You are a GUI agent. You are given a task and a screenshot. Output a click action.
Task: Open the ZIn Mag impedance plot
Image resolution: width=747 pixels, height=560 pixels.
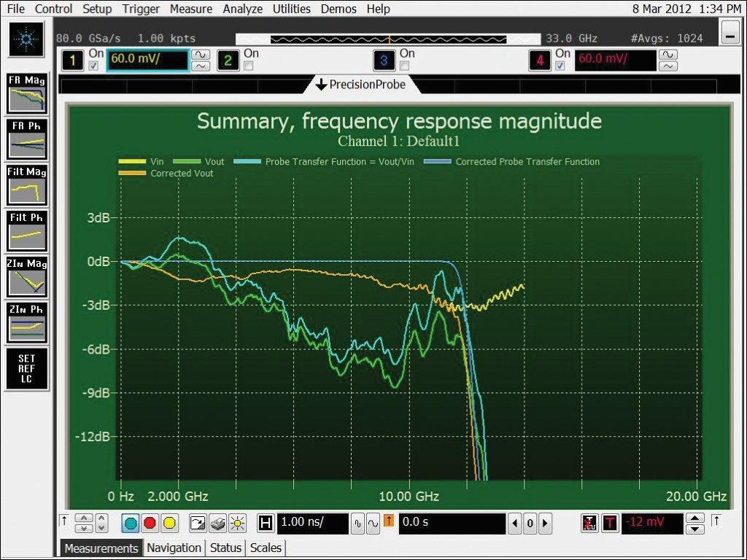coord(26,276)
